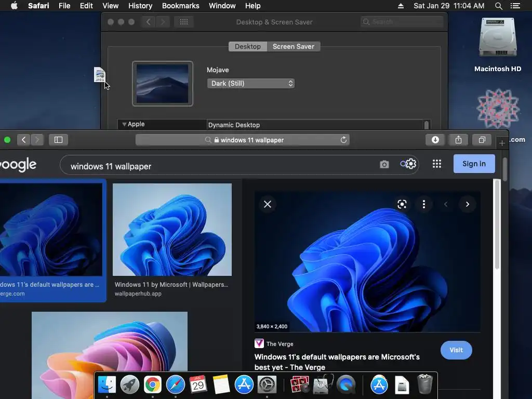Open Spotlight search in menu bar
The image size is (532, 399).
498,6
